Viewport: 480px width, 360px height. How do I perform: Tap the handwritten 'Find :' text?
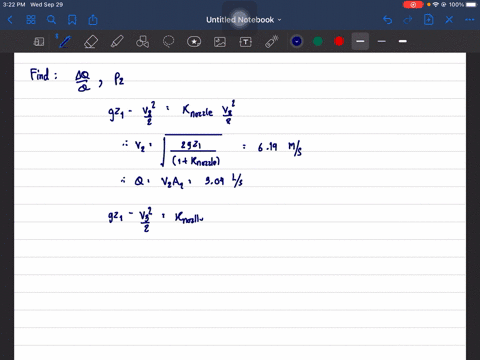point(43,74)
